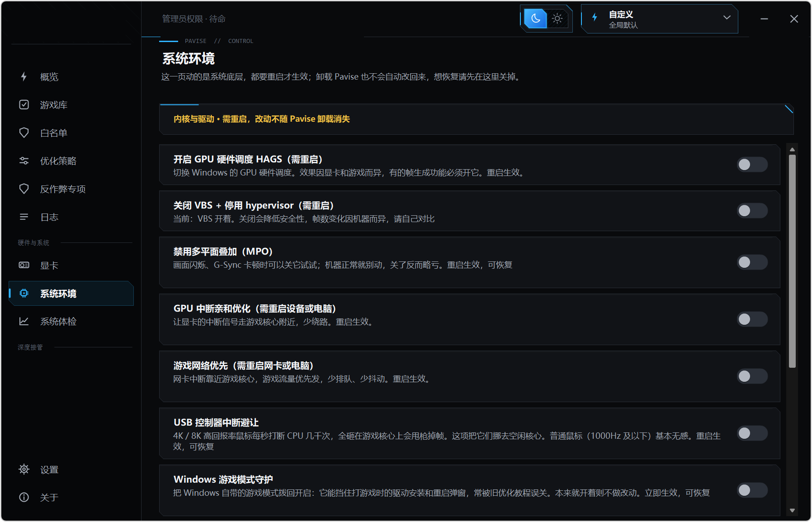Open 系统体检 page
Screen dimensions: 812x522
coord(71,322)
